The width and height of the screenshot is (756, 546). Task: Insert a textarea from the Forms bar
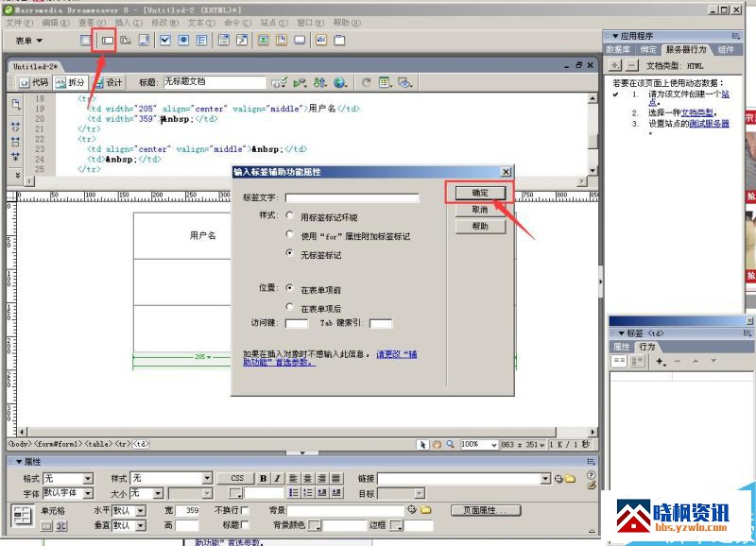pyautogui.click(x=144, y=41)
